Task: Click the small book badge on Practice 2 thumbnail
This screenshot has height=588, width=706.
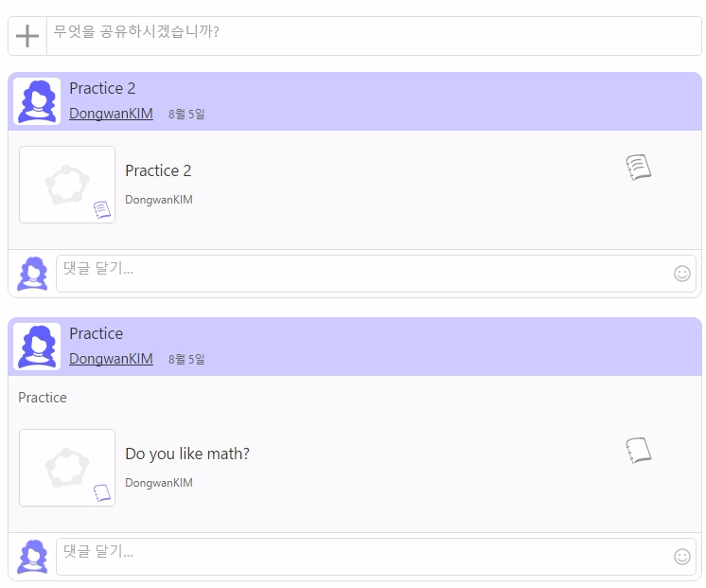Action: click(x=102, y=210)
